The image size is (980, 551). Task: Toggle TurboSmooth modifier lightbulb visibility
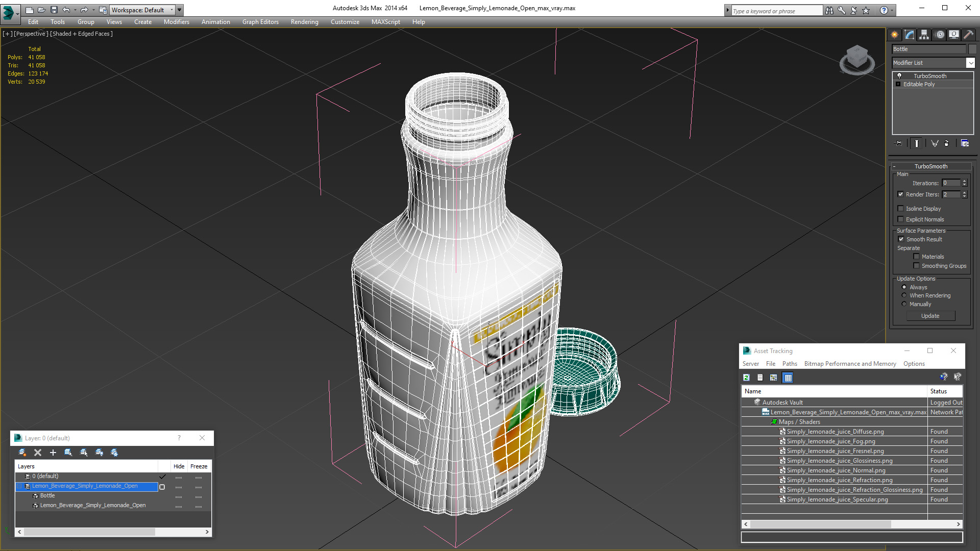point(899,76)
